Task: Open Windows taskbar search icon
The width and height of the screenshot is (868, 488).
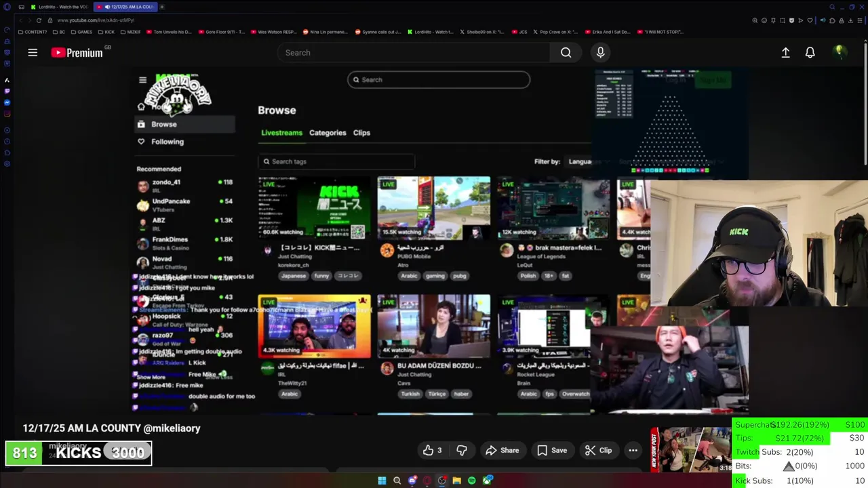Action: point(397,481)
